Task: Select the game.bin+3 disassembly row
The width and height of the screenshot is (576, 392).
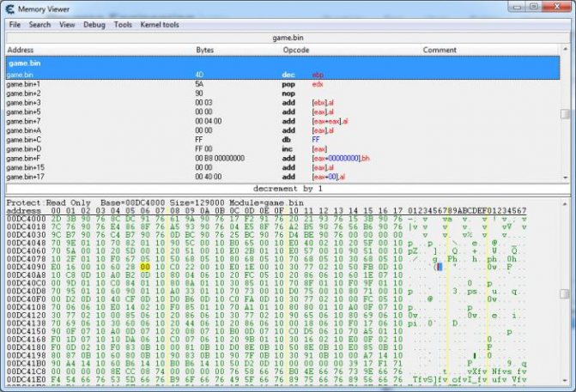Action: pyautogui.click(x=283, y=103)
